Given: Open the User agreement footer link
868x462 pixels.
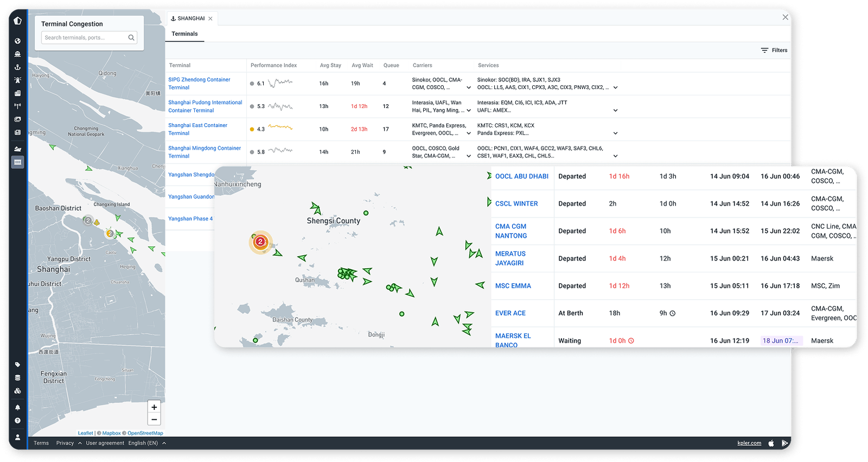Looking at the screenshot, I should (105, 443).
